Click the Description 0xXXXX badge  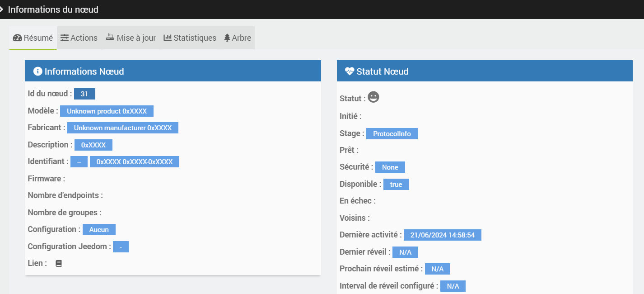tap(93, 145)
